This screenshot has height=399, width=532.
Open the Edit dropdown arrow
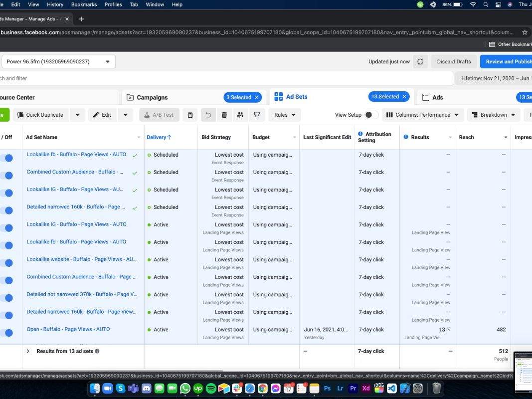tap(126, 115)
